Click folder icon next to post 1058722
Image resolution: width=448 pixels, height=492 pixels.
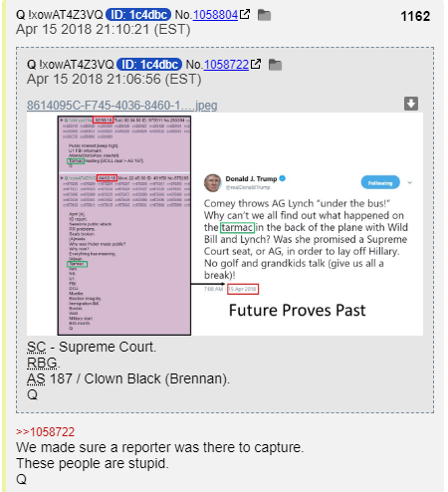pyautogui.click(x=275, y=65)
